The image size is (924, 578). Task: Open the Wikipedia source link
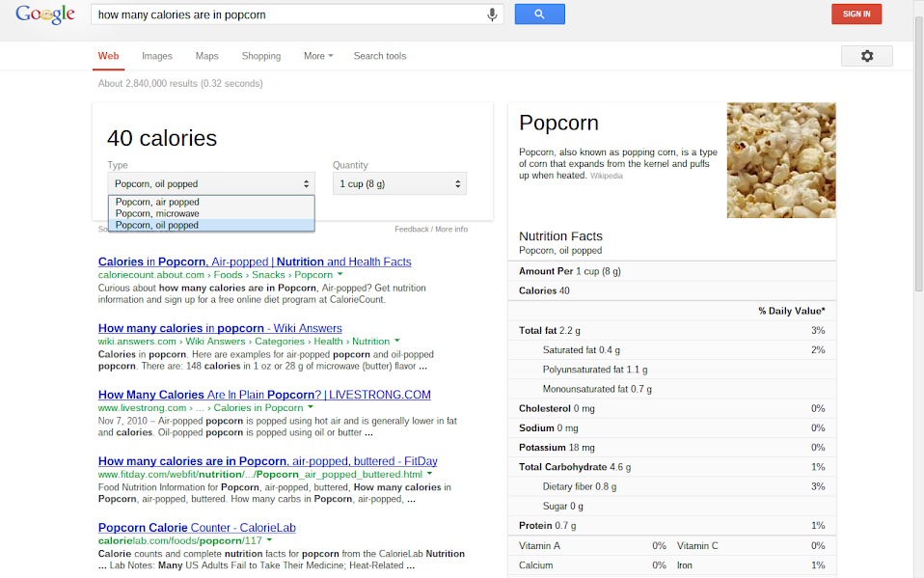(x=607, y=176)
